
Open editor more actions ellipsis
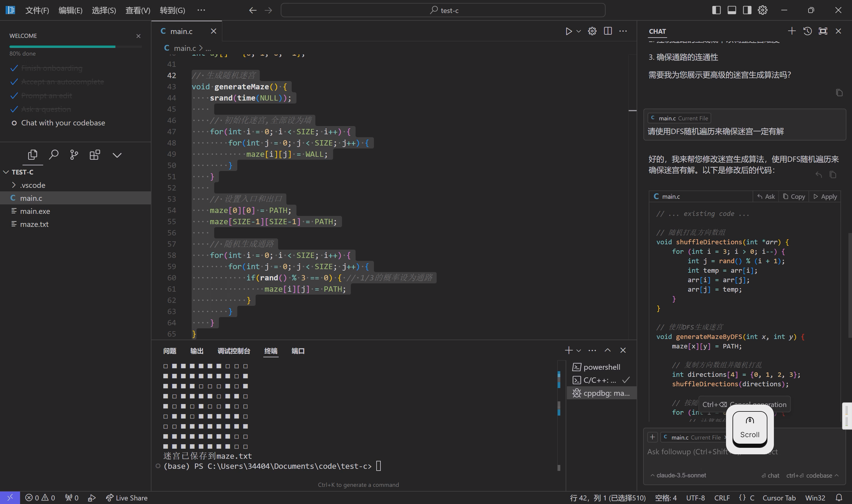point(623,31)
